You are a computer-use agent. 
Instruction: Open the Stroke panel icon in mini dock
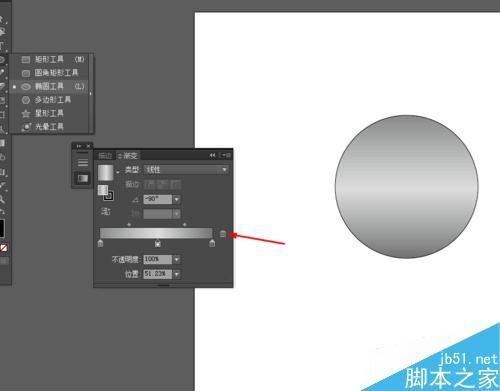pos(83,163)
